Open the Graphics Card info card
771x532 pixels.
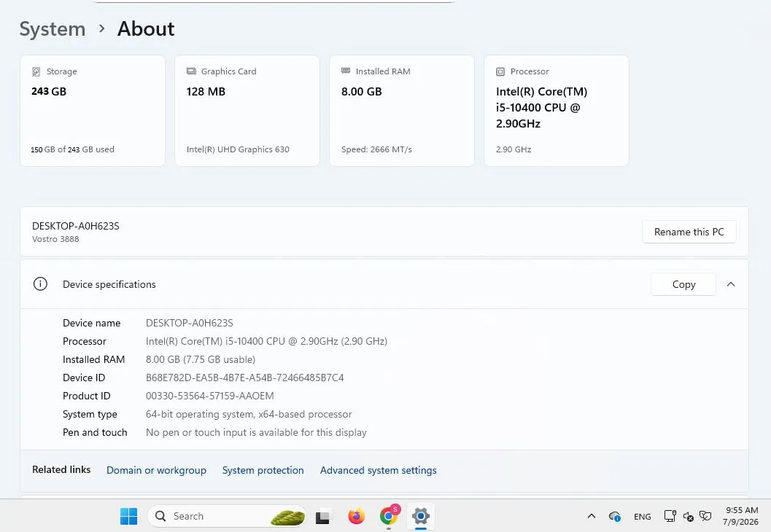click(x=247, y=111)
